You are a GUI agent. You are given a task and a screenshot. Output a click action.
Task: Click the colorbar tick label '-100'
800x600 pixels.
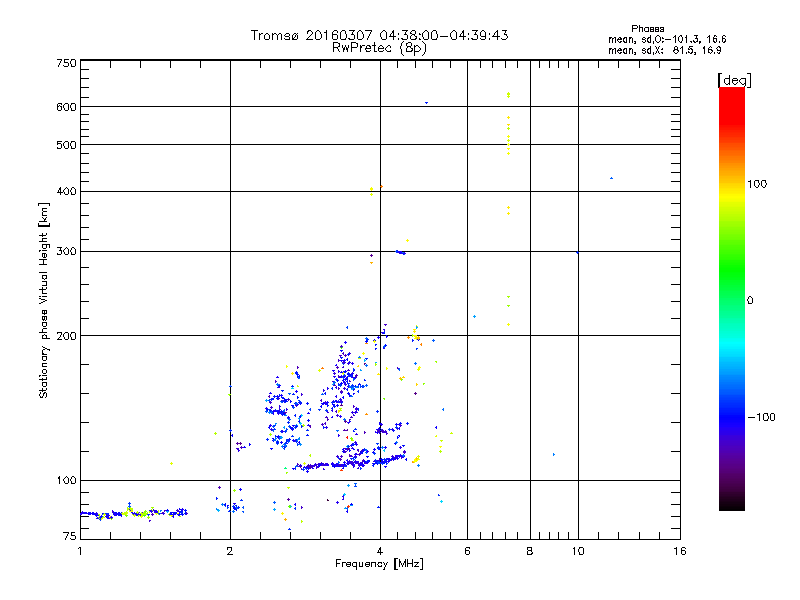click(x=761, y=417)
